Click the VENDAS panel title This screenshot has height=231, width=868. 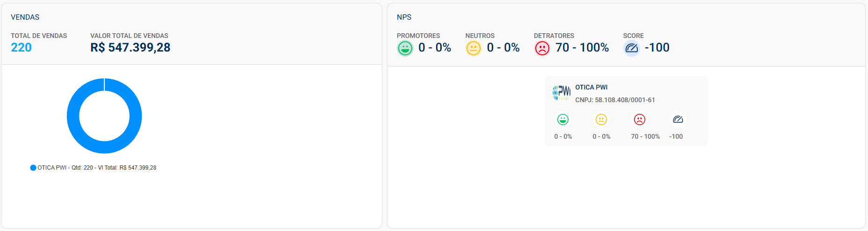[25, 17]
